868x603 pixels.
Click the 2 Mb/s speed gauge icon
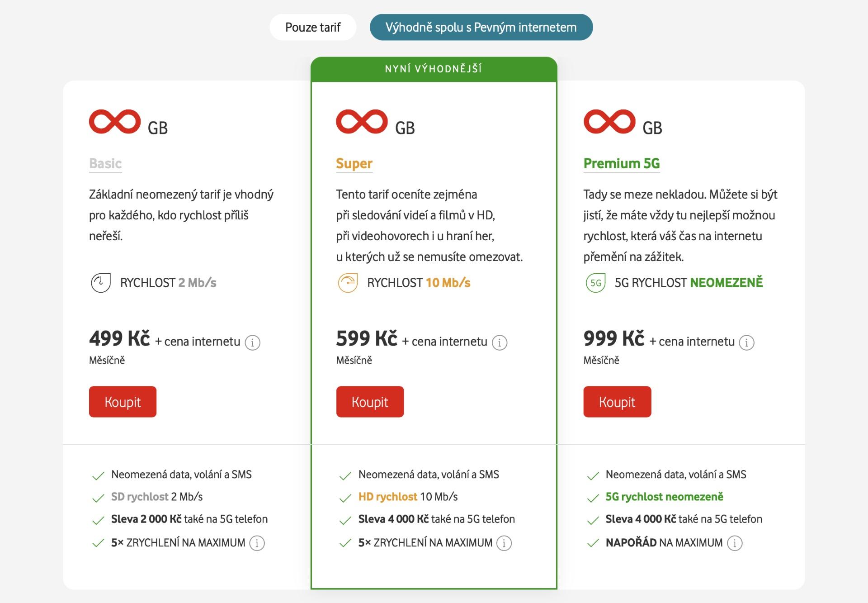coord(101,283)
